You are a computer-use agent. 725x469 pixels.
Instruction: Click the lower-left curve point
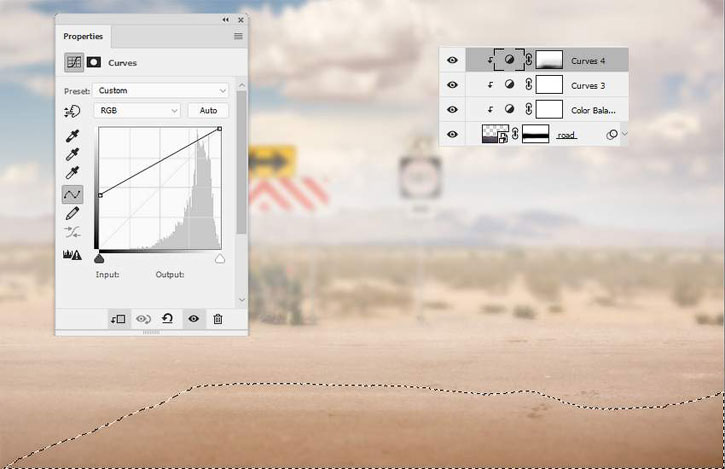100,196
